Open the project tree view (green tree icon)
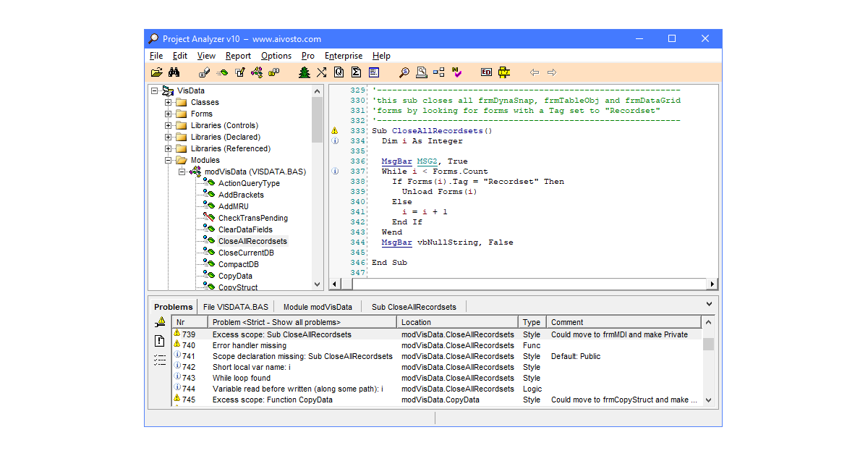868x456 pixels. click(304, 72)
